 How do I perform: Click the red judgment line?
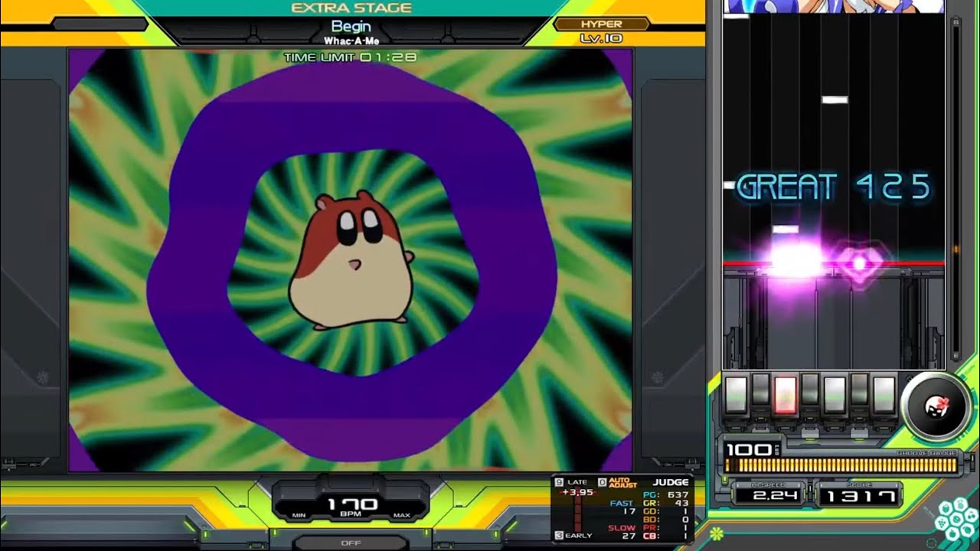(833, 264)
